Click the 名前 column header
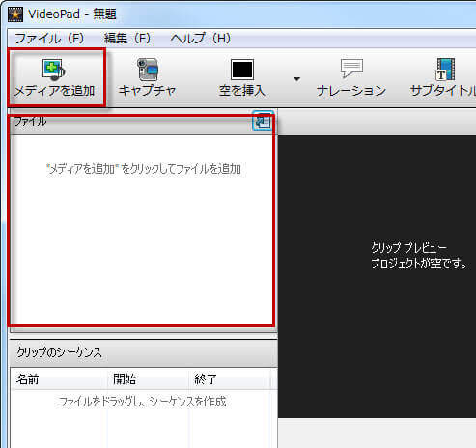 (x=59, y=378)
